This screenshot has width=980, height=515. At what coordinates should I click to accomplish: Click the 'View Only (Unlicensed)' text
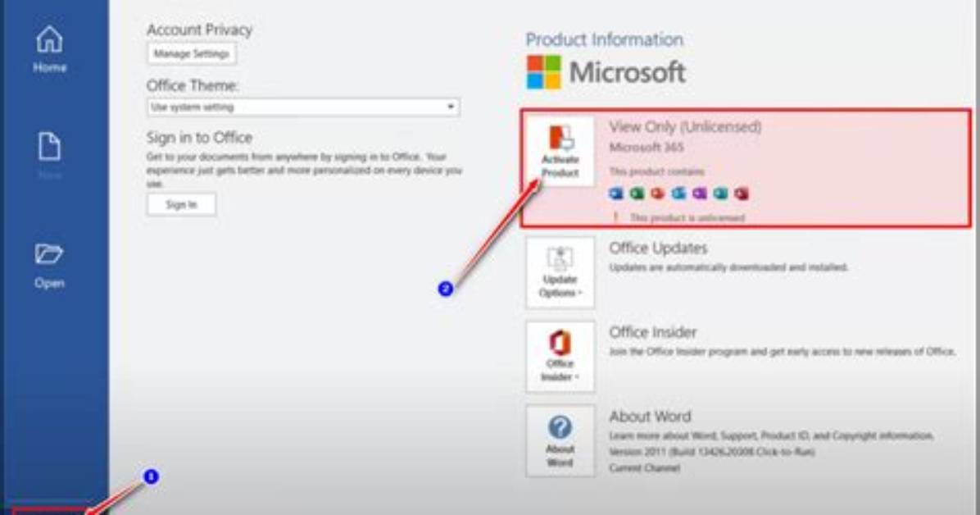coord(685,127)
